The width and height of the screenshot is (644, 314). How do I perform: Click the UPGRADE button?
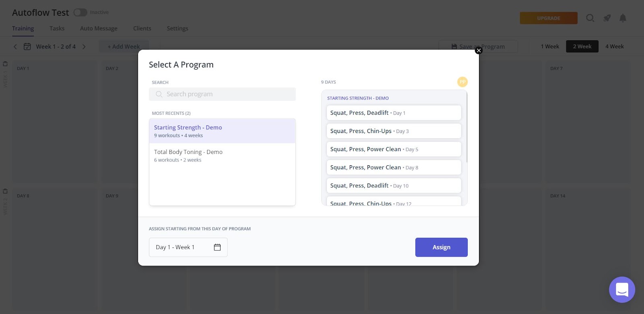549,18
